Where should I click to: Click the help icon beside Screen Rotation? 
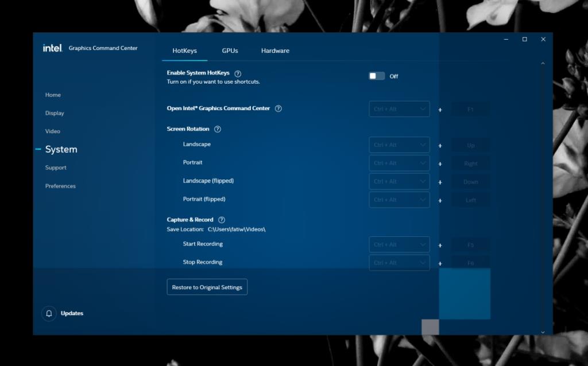[217, 129]
